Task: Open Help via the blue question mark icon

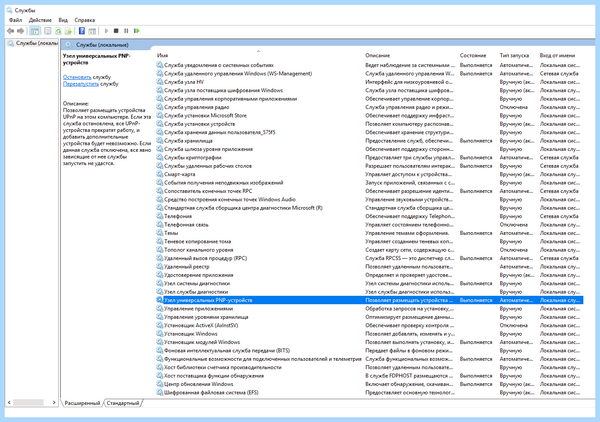Action: tap(82, 31)
